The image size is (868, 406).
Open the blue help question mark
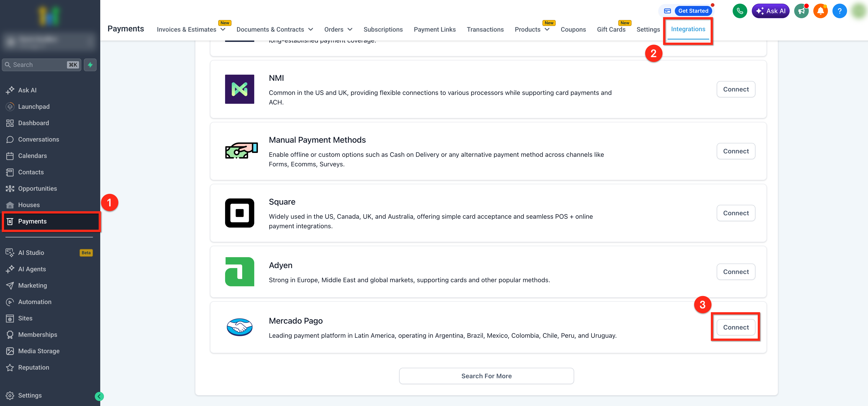[839, 11]
